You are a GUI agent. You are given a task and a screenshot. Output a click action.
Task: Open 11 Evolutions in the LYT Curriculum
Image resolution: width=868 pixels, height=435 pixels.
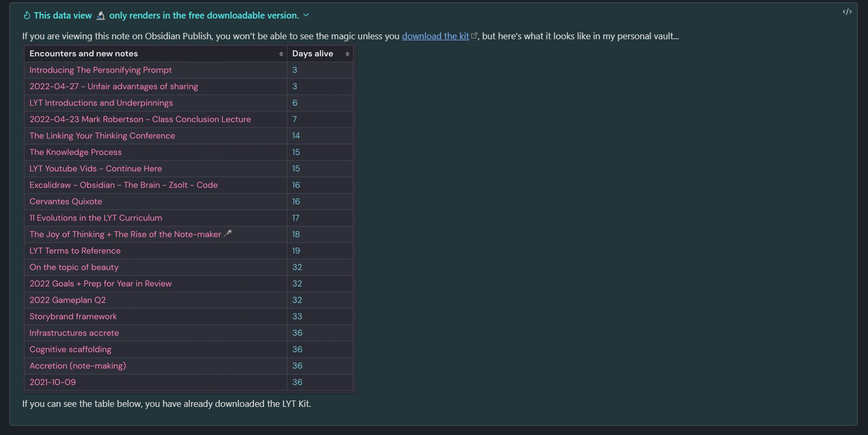(96, 218)
